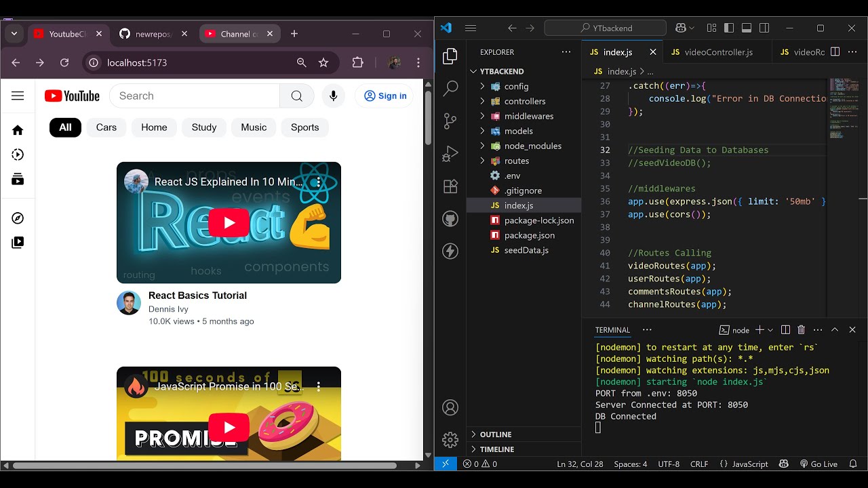Maximize terminal panel with up chevron

835,330
